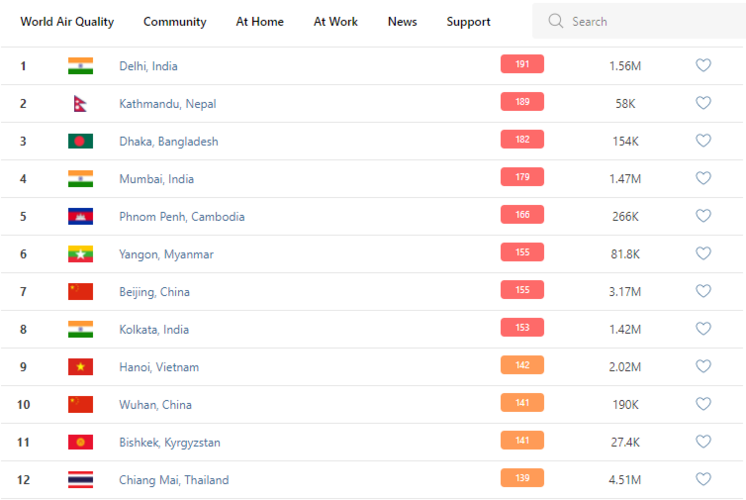Select the Support menu item
The image size is (746, 500).
point(468,22)
